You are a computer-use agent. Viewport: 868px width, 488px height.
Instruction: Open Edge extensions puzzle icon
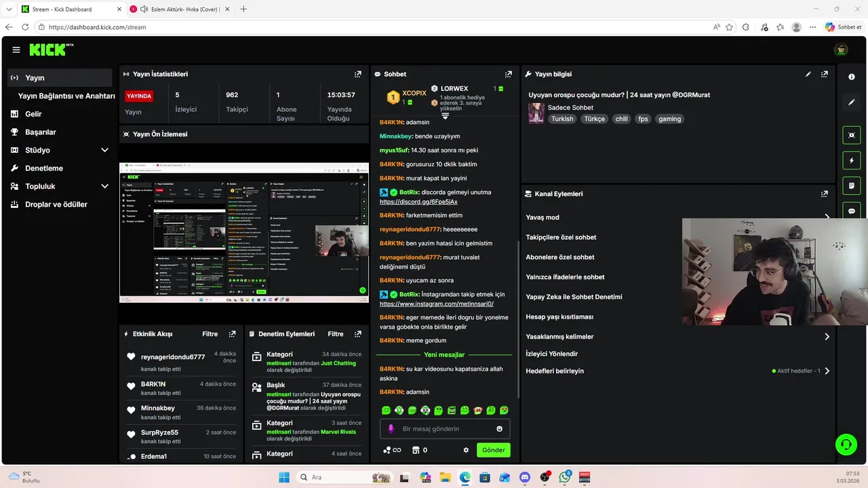[x=746, y=27]
